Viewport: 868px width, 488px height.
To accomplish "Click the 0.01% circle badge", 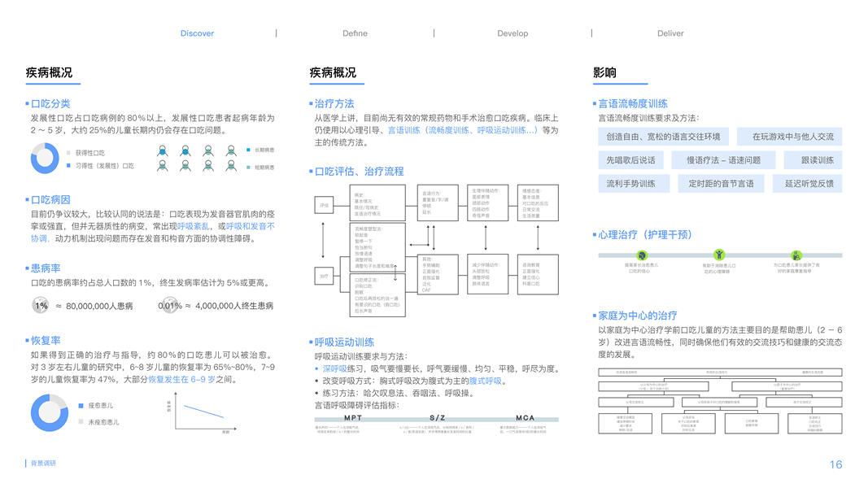I will [169, 306].
